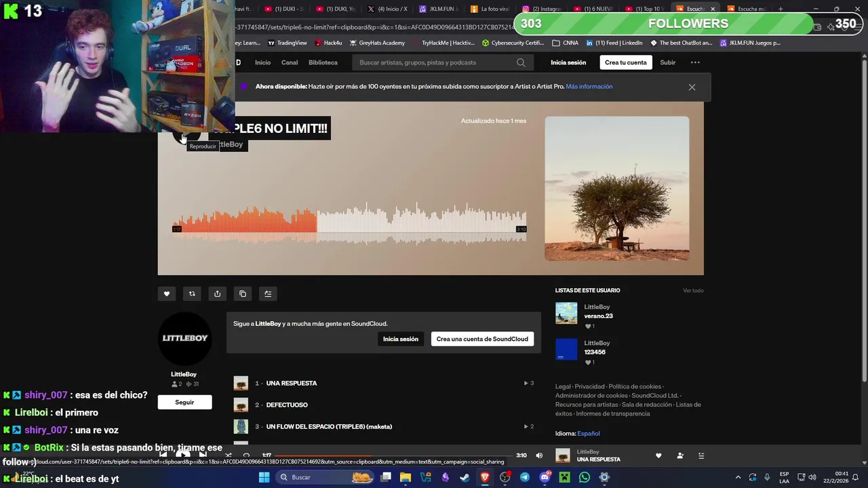This screenshot has height=488, width=868.
Task: Open Steam from the taskbar
Action: pyautogui.click(x=465, y=477)
